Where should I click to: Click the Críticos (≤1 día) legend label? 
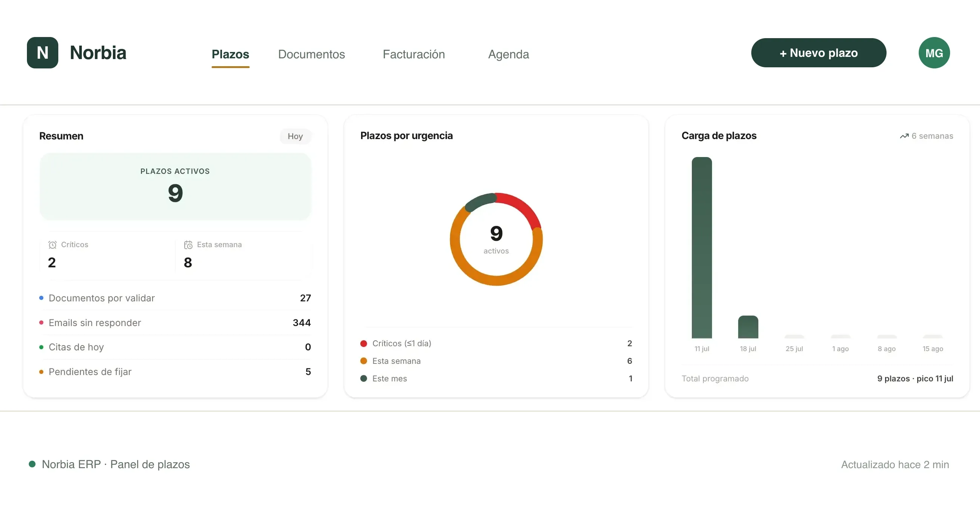(402, 343)
